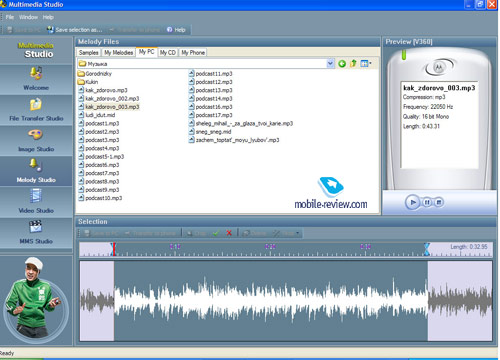Viewport: 500px width, 360px height.
Task: Select file sneg_sneg.mid
Action: (210, 132)
